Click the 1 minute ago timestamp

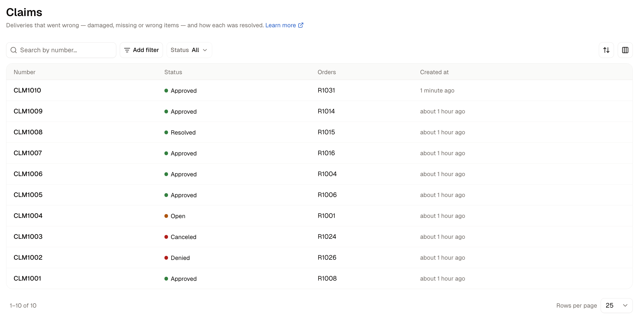tap(437, 90)
